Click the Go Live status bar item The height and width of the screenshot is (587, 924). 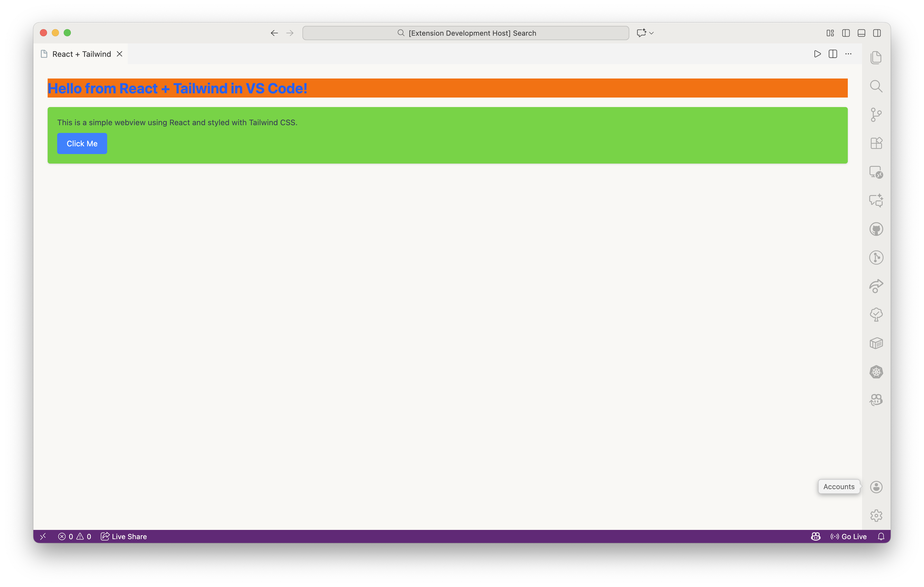pyautogui.click(x=848, y=536)
